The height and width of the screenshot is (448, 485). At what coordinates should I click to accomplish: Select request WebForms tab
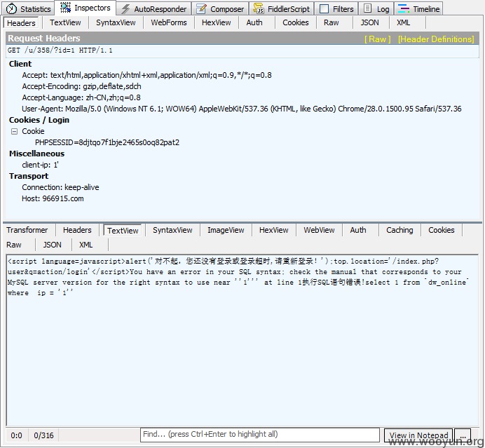tap(169, 22)
